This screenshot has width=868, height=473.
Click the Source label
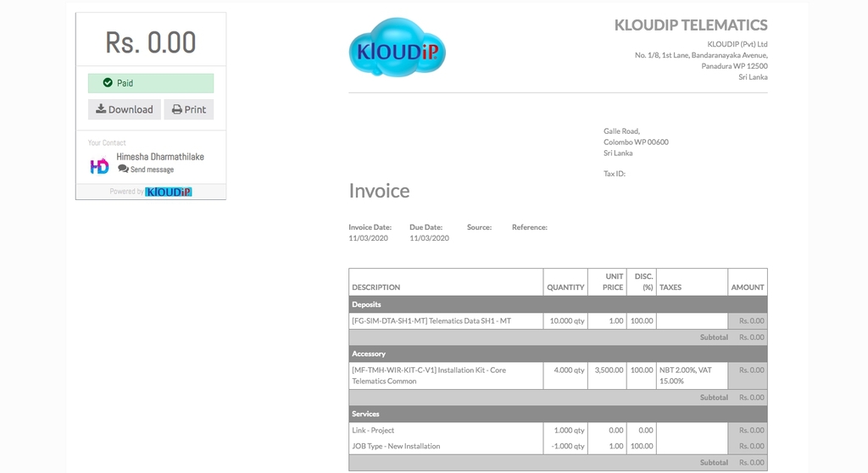point(480,227)
